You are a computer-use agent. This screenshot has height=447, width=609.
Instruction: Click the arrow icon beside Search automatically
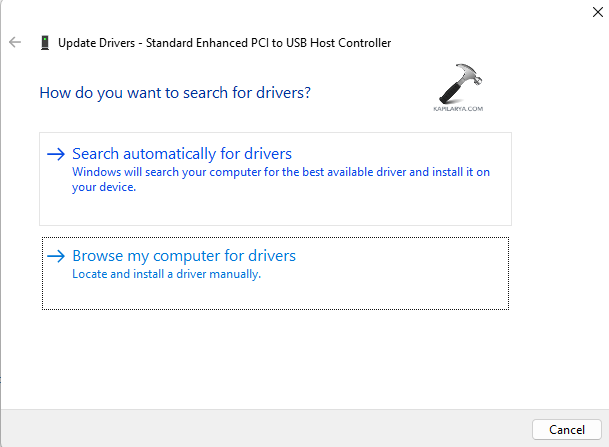pyautogui.click(x=56, y=154)
